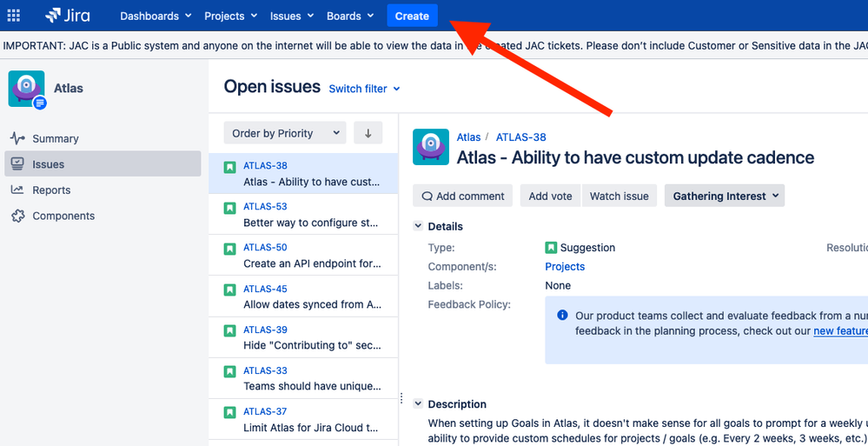868x446 pixels.
Task: Click 'Teams should have unique...' summary
Action: coord(313,386)
